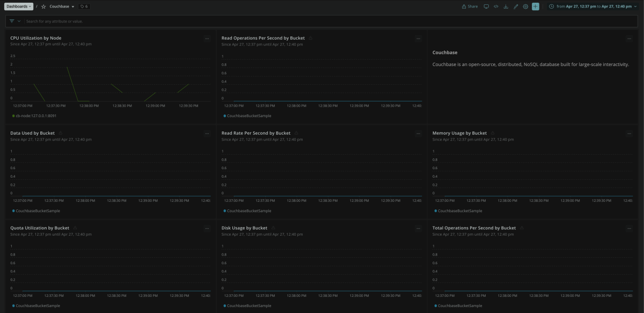Open Disk Usage by Bucket widget menu
Viewport: 644px width, 313px height.
418,228
